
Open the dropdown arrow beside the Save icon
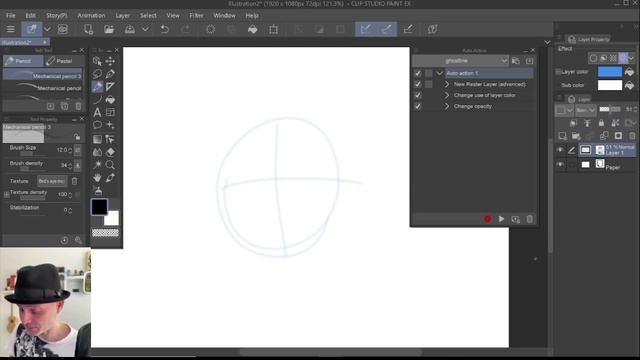[x=145, y=29]
